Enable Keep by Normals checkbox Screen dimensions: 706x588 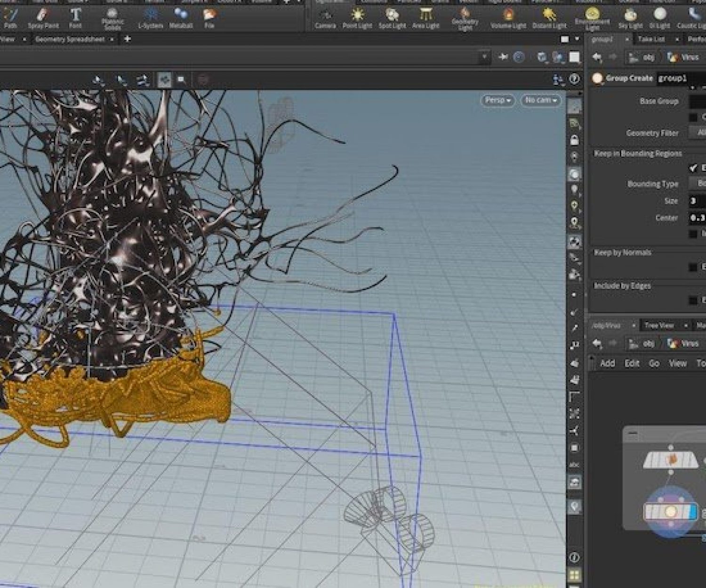click(x=693, y=267)
